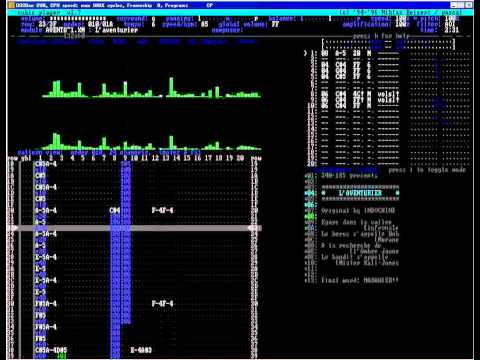The image size is (480, 360).
Task: Select channel 1 row in channel list
Action: pos(352,53)
